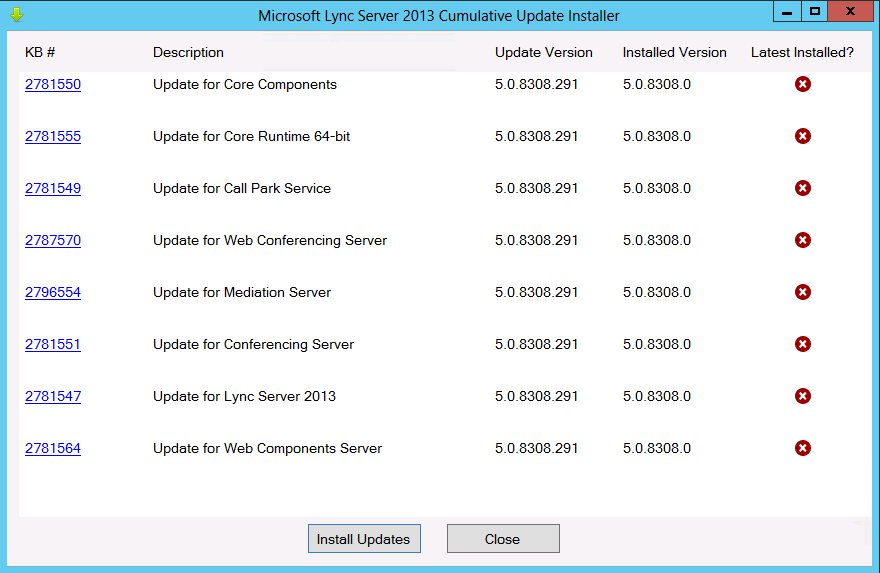Open KB article 2781550

pyautogui.click(x=53, y=84)
